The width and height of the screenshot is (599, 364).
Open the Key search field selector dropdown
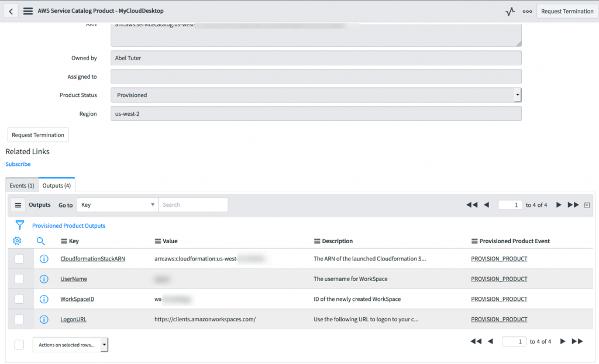[x=117, y=204]
